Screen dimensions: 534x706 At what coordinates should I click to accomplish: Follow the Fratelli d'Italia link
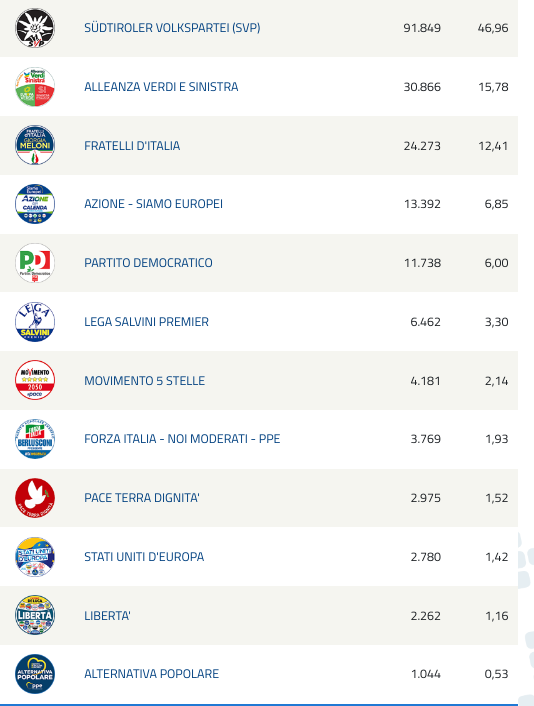(132, 145)
